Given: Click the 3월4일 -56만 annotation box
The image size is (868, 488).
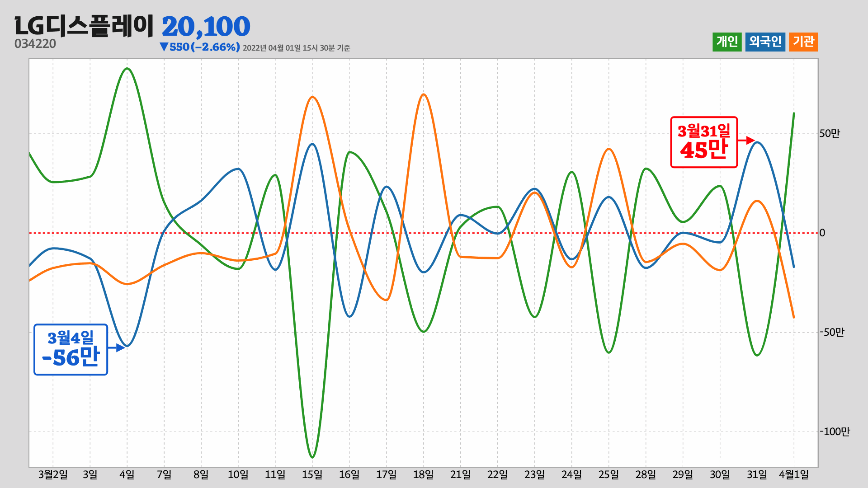Looking at the screenshot, I should coord(71,350).
